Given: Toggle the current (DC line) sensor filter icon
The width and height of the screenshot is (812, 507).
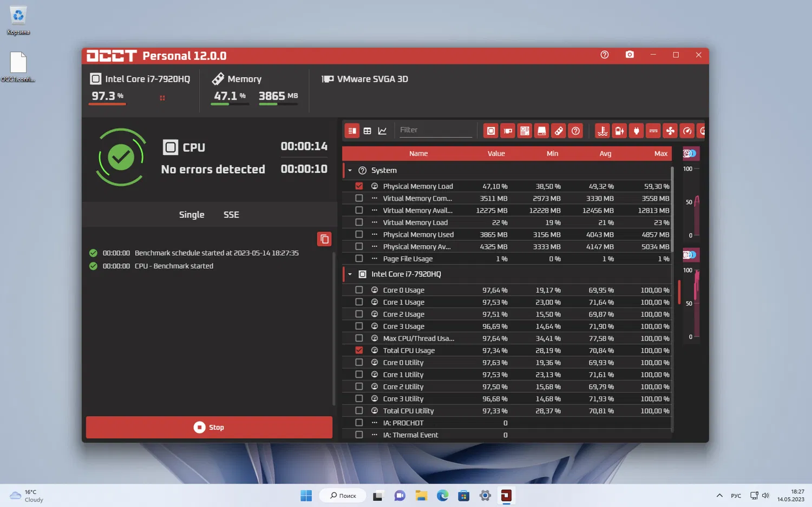Looking at the screenshot, I should click(x=653, y=130).
